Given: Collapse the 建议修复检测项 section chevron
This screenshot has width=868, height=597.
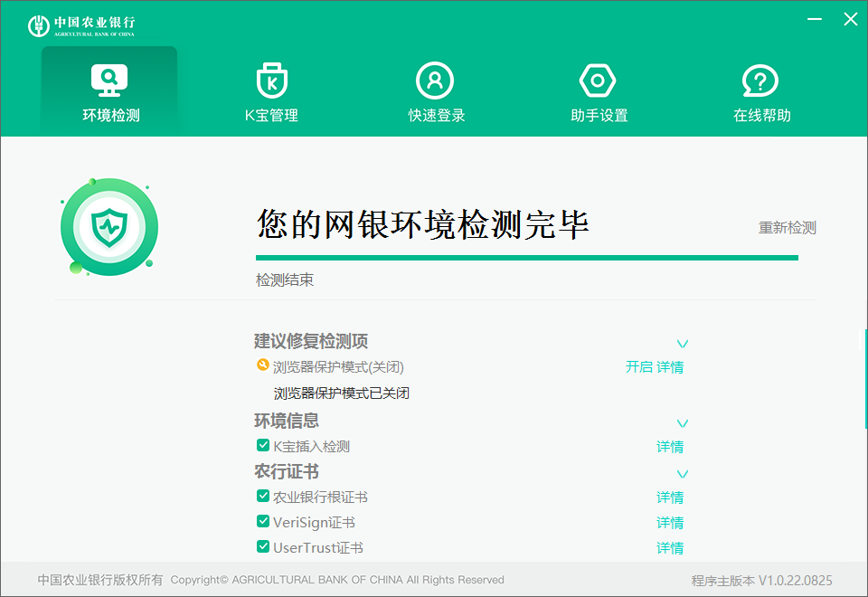Looking at the screenshot, I should click(x=683, y=344).
